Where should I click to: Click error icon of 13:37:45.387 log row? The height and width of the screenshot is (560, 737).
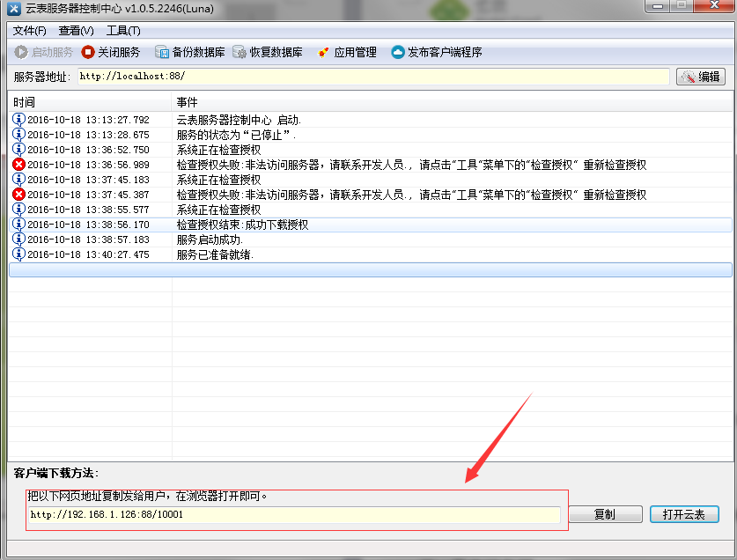tap(18, 195)
